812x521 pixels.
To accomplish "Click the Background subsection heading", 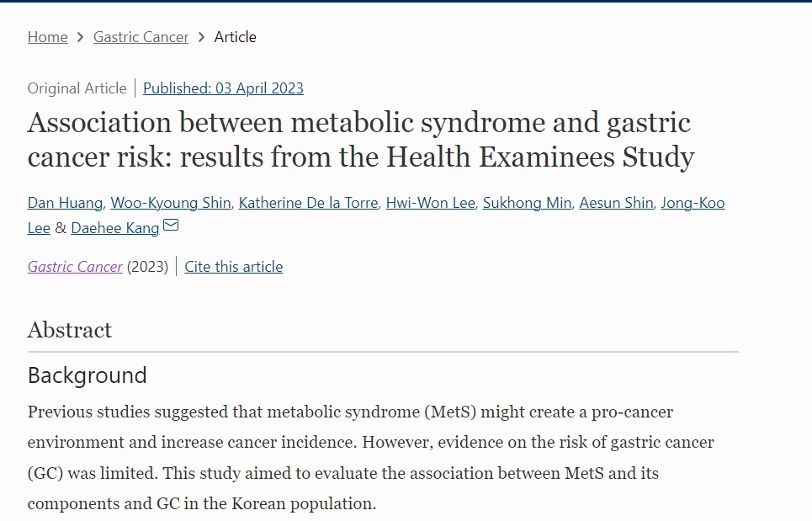I will 87,375.
